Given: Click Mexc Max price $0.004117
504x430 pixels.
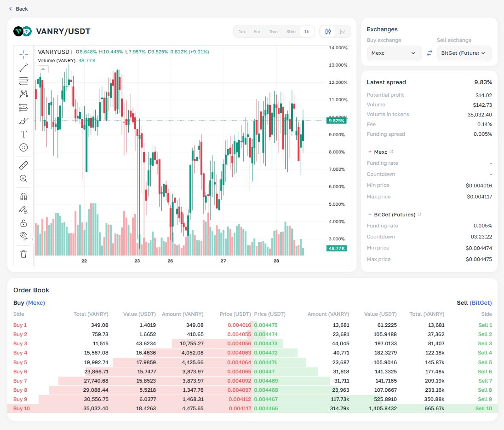Looking at the screenshot, I should pos(479,197).
